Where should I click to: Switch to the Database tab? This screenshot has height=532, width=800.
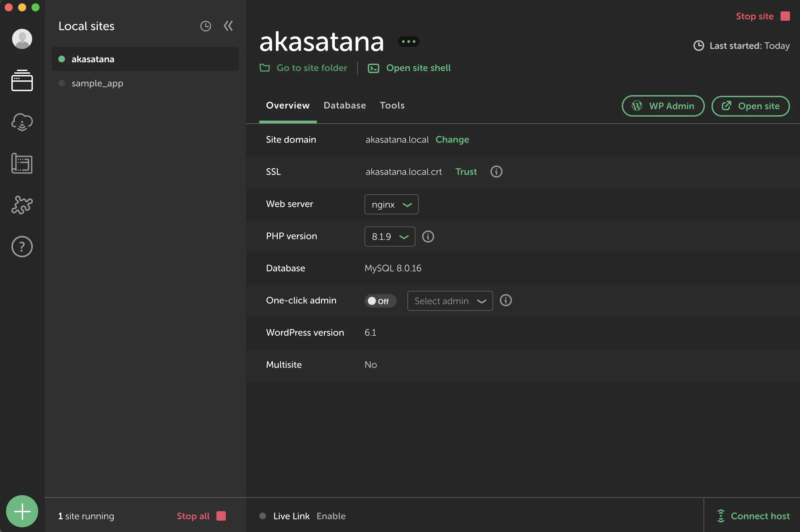click(344, 106)
